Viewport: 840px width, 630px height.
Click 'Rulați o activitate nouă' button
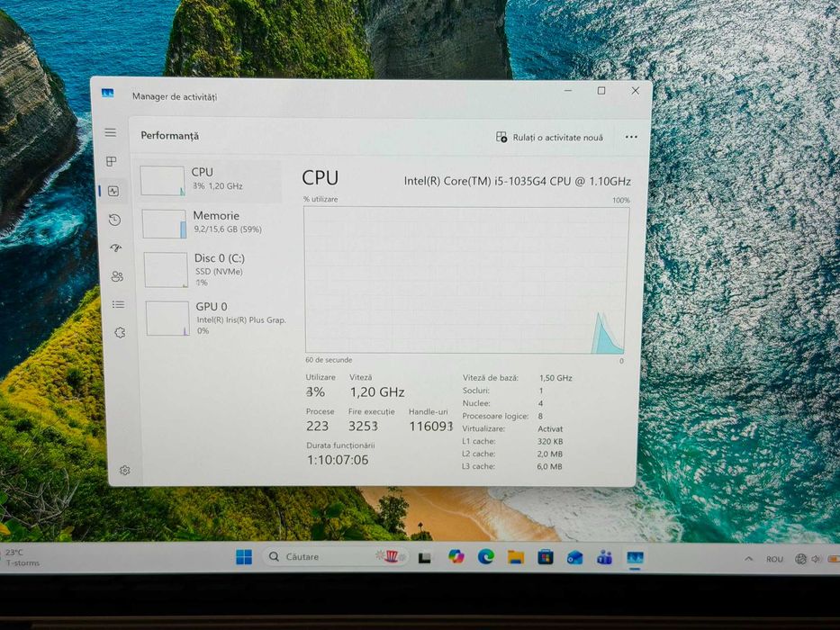tap(549, 137)
